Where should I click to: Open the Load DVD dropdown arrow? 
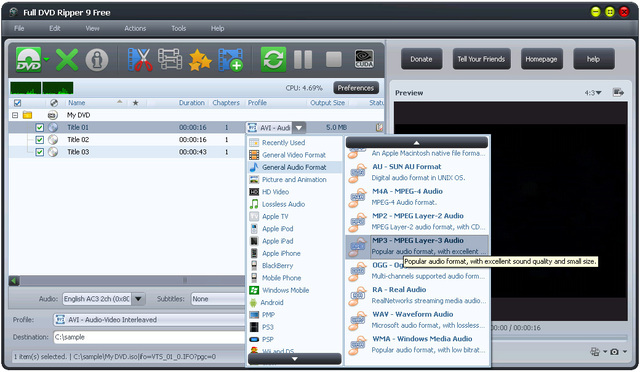coord(47,60)
